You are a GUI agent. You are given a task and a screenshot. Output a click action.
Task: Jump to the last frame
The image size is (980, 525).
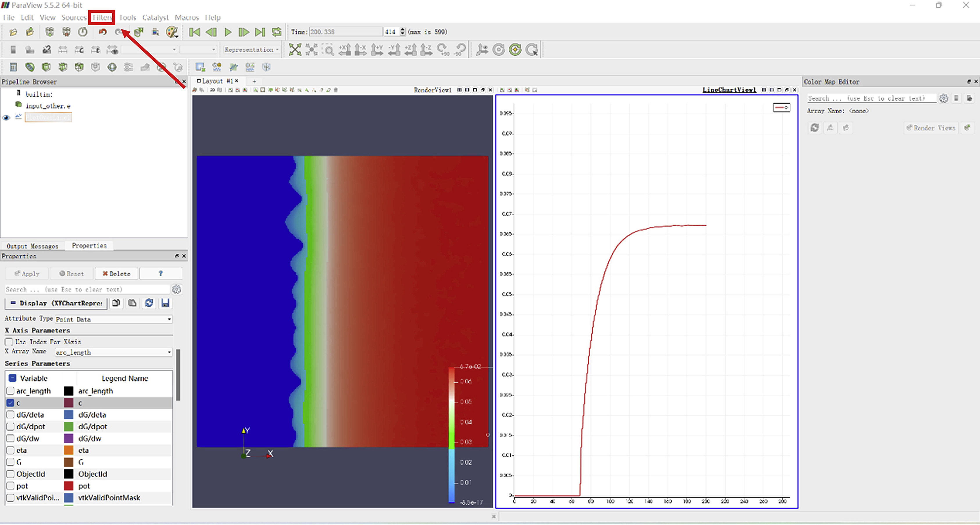click(260, 32)
